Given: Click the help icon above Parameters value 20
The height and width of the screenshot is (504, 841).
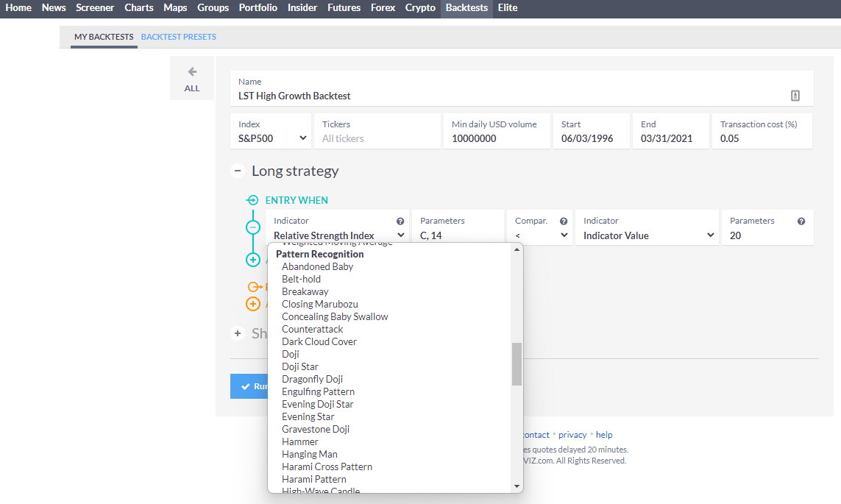Looking at the screenshot, I should 802,220.
